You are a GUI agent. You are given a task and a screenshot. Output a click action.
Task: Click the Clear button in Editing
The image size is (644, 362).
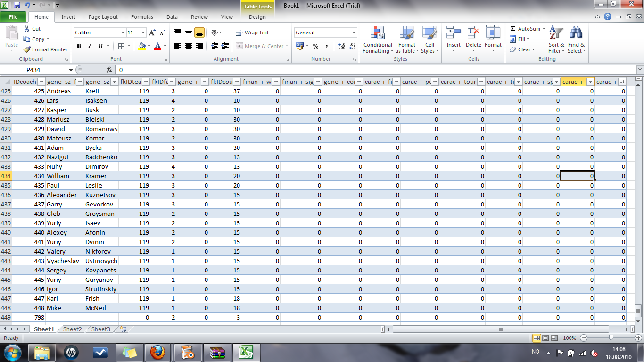(x=522, y=49)
